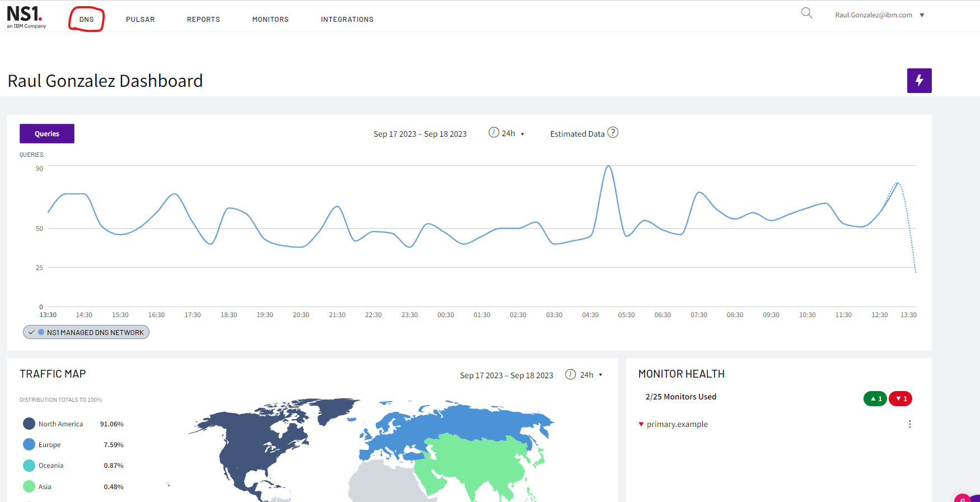Click the red down arrow beside primary.example
The width and height of the screenshot is (980, 502).
point(641,424)
